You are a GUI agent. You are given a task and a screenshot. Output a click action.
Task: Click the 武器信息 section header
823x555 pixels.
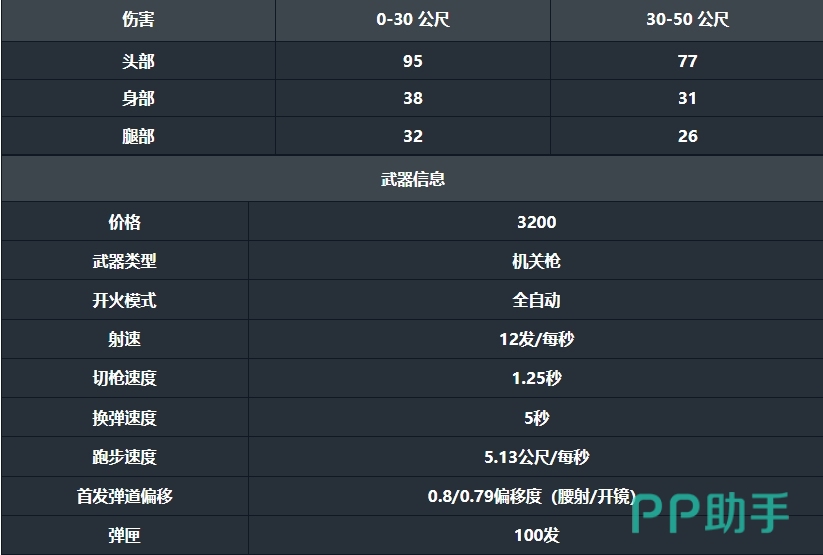click(x=412, y=179)
